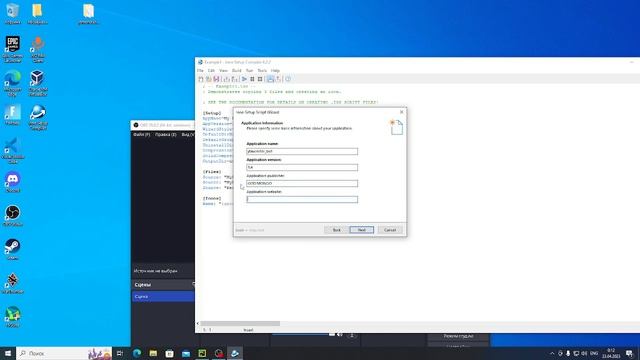Open the Help menu in Inno Setup
Screen dimensions: 640x360
pyautogui.click(x=276, y=71)
